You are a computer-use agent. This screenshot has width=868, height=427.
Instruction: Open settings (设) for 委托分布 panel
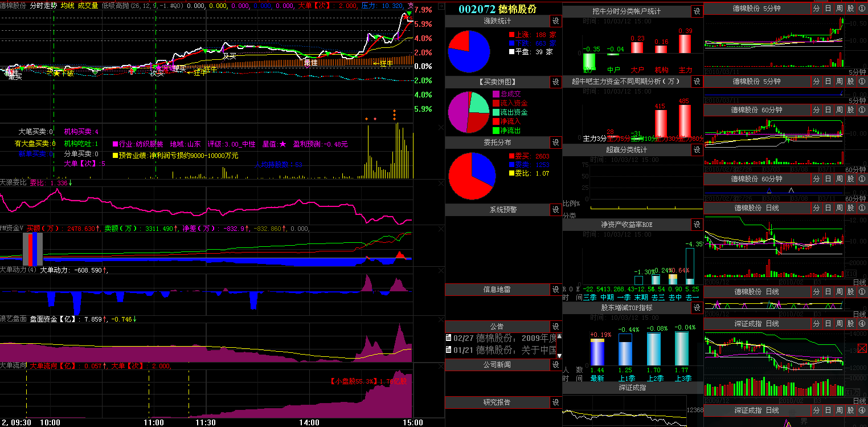556,143
